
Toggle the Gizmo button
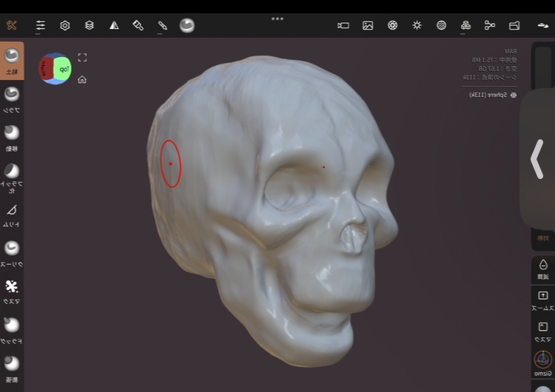(x=543, y=362)
